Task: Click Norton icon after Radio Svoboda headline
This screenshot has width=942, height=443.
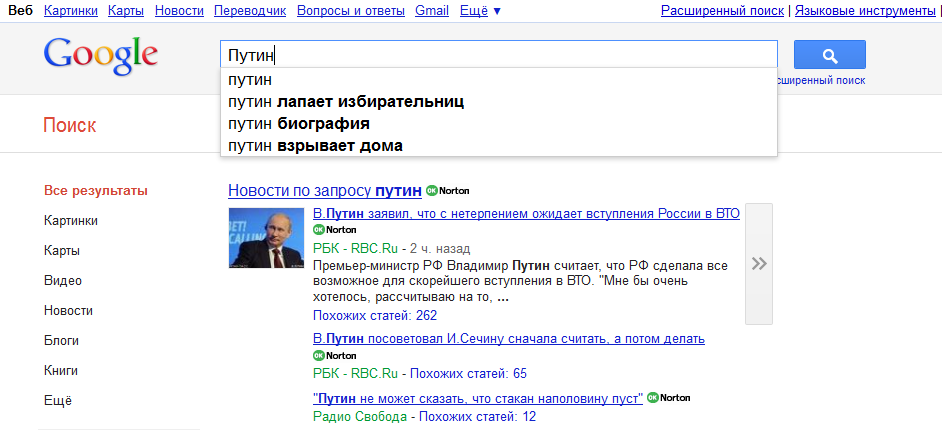Action: click(668, 398)
